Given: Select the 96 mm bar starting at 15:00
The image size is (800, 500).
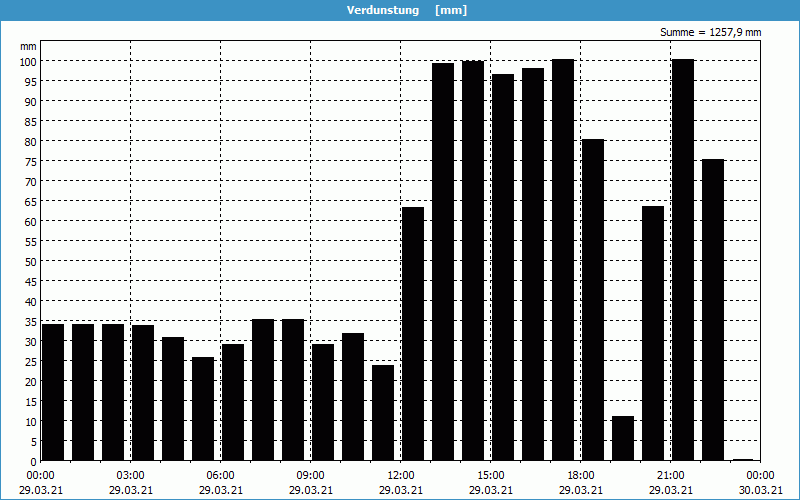Looking at the screenshot, I should click(x=503, y=267).
